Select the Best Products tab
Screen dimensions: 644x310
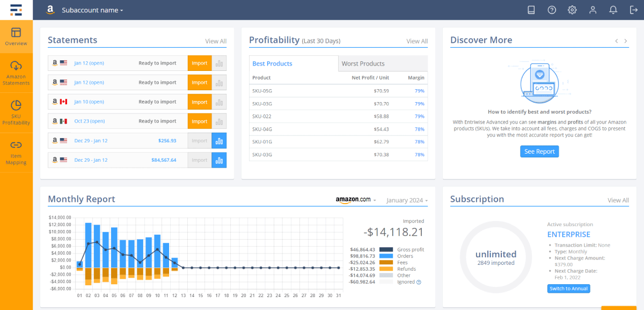[x=272, y=63]
